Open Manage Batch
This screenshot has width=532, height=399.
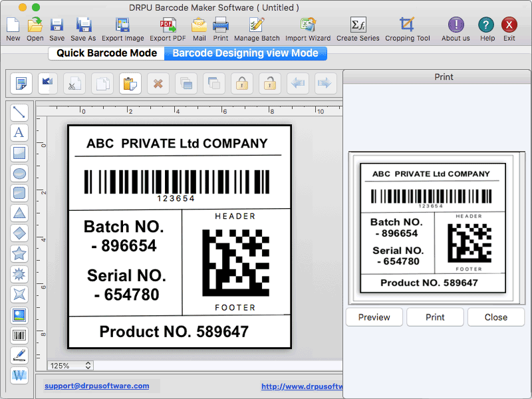click(257, 28)
